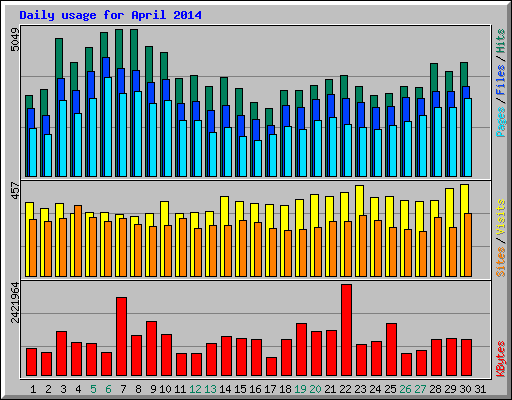Click day label 22 on the x-axis

[x=345, y=389]
